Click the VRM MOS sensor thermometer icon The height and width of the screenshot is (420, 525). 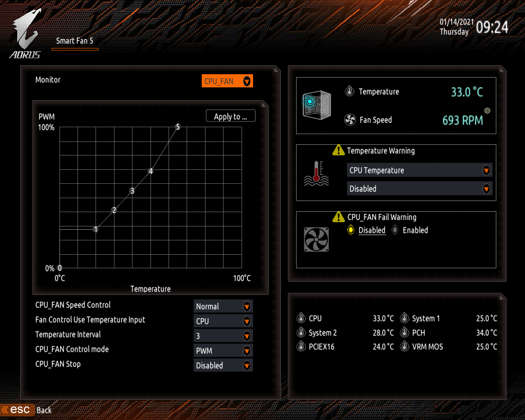(404, 347)
